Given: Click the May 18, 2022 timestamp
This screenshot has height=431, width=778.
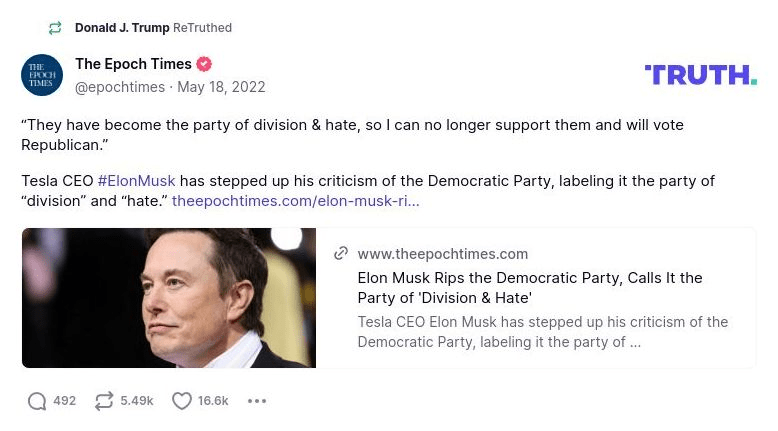Looking at the screenshot, I should click(x=221, y=87).
